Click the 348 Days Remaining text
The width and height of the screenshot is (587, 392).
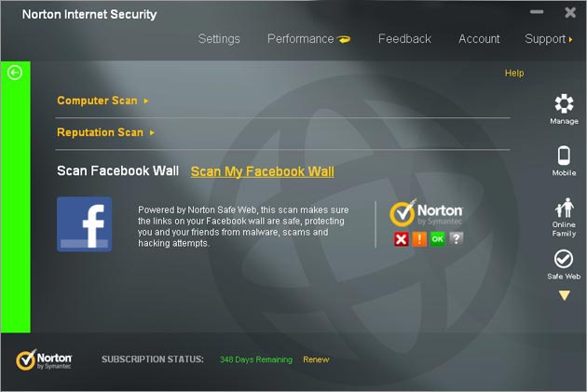pyautogui.click(x=256, y=359)
